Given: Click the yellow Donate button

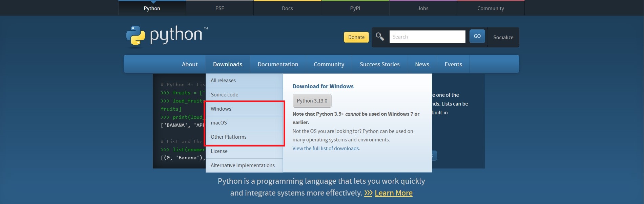Looking at the screenshot, I should (356, 37).
